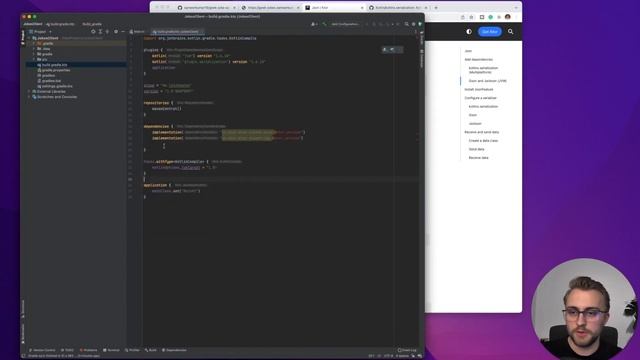The width and height of the screenshot is (640, 360).
Task: Select gradlew.bat in Project tree
Action: tap(51, 81)
